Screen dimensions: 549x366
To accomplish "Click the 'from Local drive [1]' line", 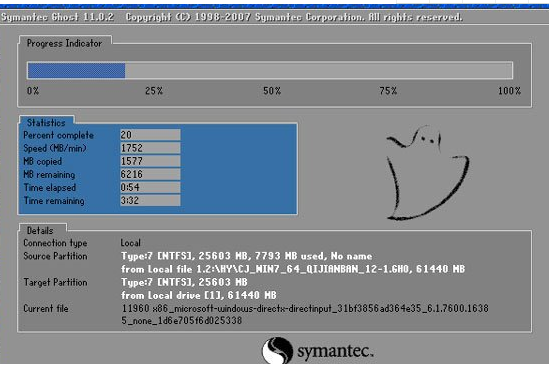I will pyautogui.click(x=199, y=296).
